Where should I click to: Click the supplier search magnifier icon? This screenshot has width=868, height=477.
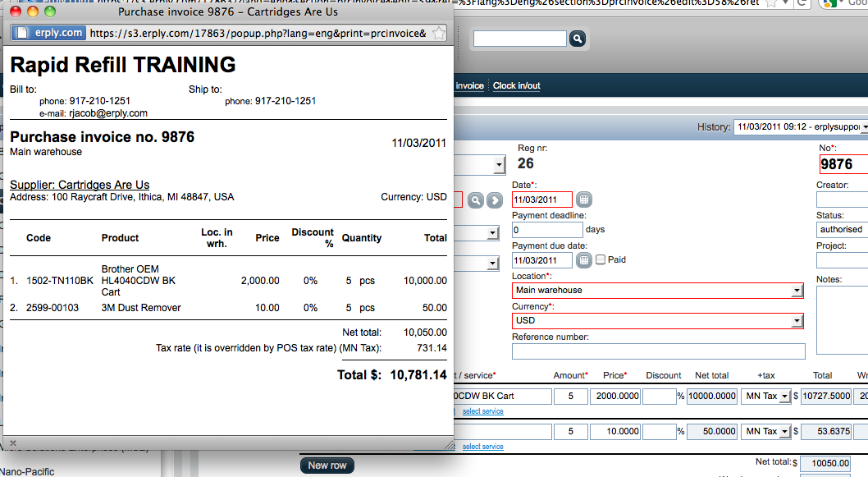tap(476, 200)
